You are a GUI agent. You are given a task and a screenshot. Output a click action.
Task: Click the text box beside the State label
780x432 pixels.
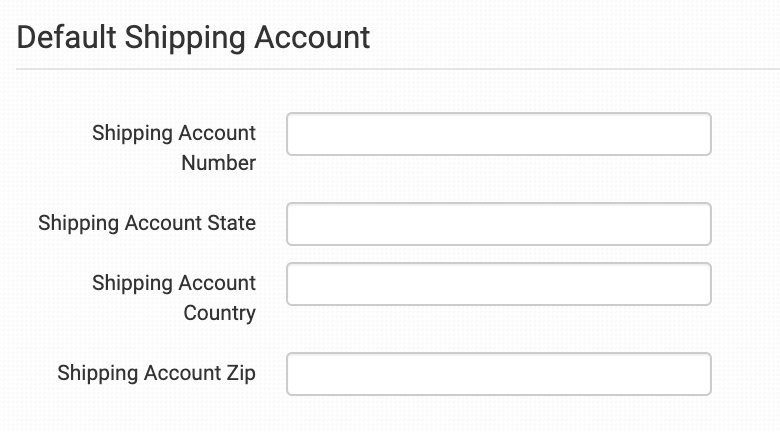click(x=498, y=224)
